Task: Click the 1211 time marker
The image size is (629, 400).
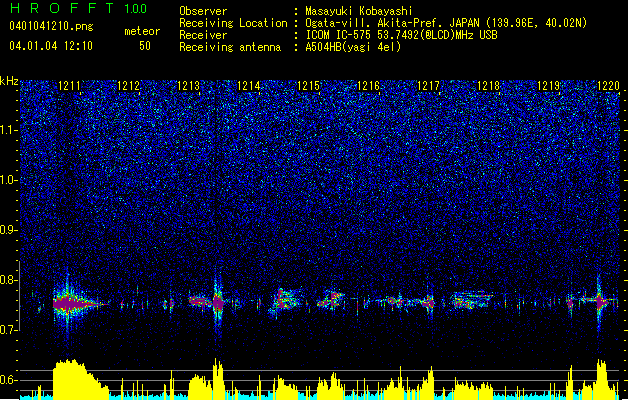Action: [x=69, y=85]
